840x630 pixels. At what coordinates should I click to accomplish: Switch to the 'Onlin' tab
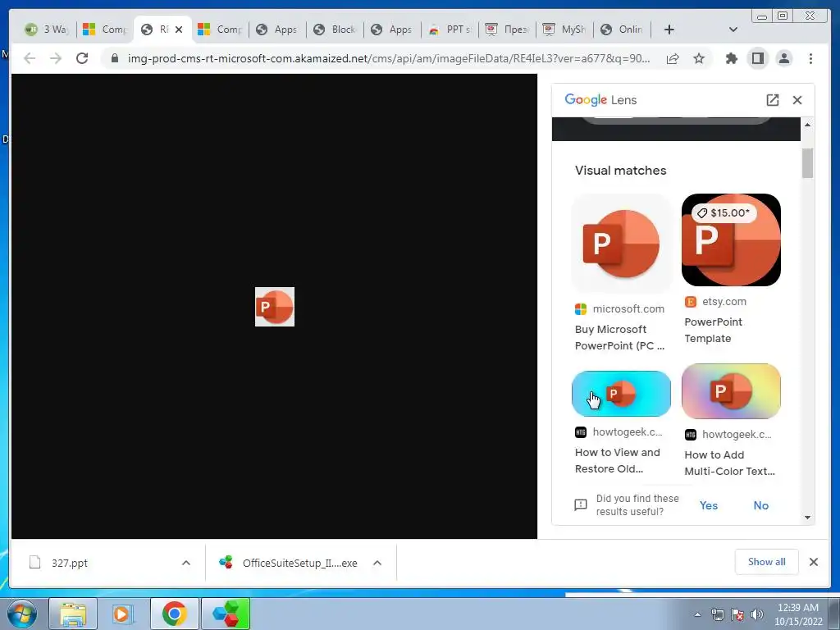(622, 30)
